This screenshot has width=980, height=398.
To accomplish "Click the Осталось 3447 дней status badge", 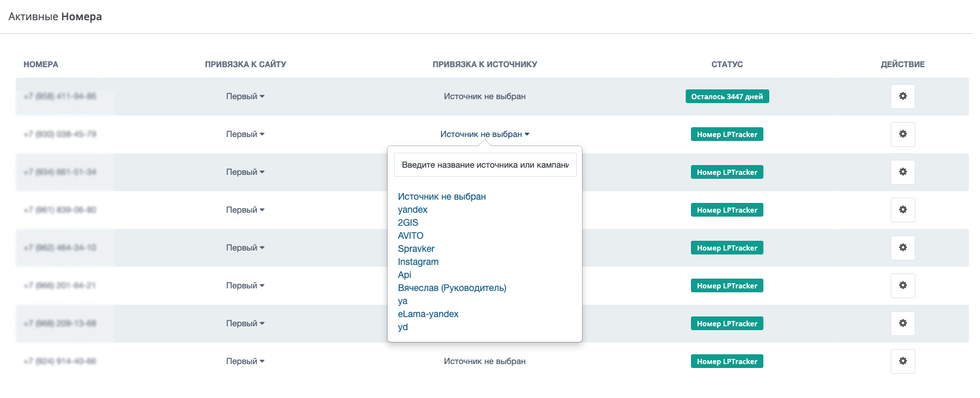I will pyautogui.click(x=727, y=97).
